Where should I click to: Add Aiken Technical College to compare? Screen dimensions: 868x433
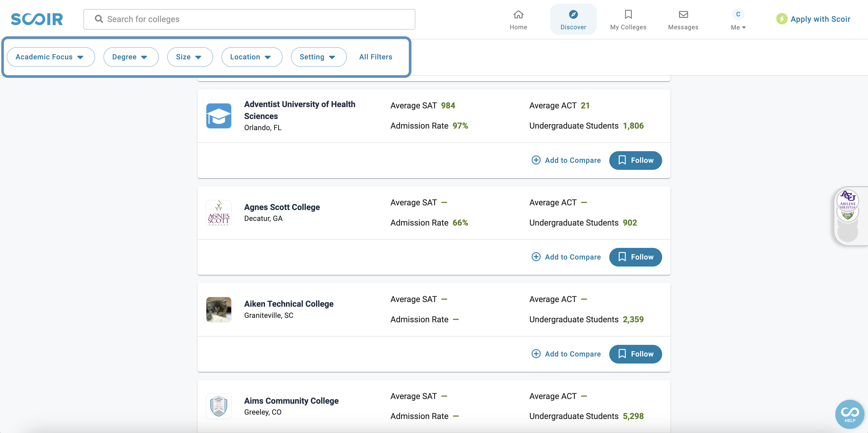click(x=566, y=354)
